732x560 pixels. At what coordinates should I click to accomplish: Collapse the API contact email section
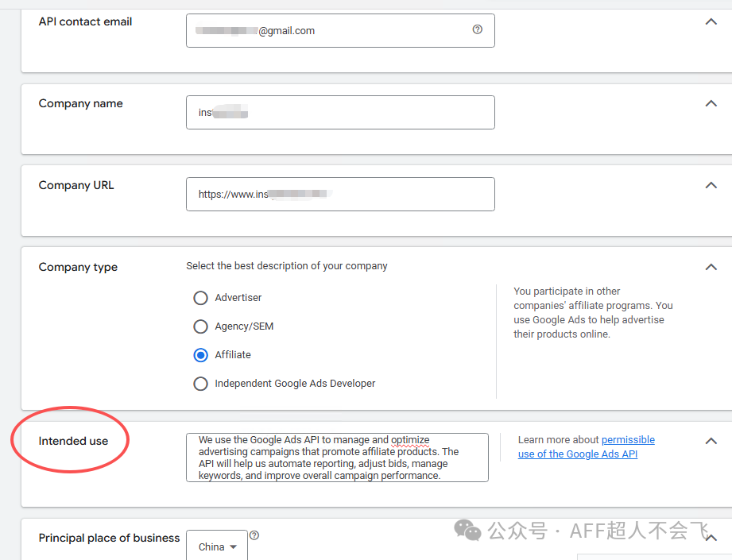[711, 21]
